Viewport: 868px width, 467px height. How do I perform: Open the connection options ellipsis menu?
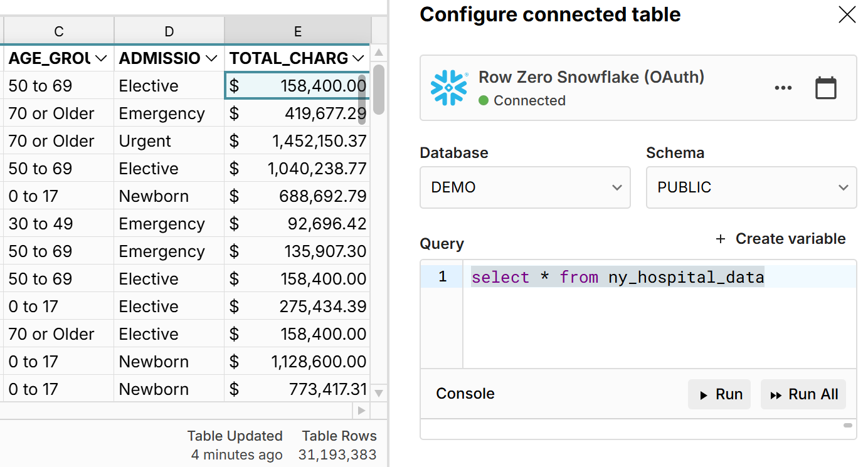tap(783, 88)
